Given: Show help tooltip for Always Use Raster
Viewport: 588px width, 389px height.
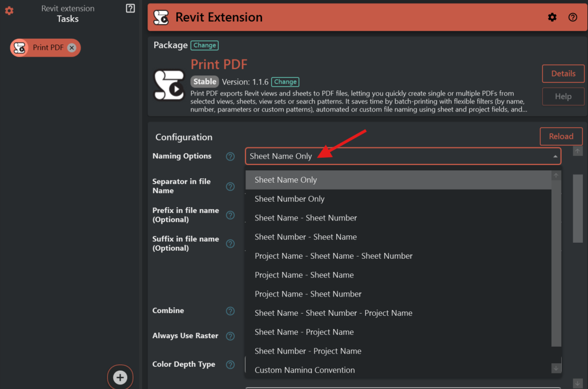Looking at the screenshot, I should [x=230, y=336].
